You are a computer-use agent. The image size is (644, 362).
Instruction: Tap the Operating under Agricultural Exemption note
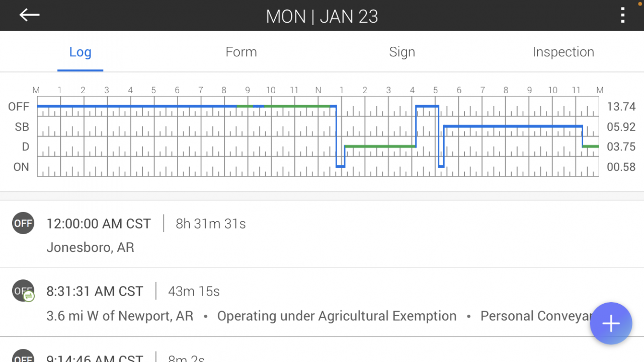click(x=337, y=316)
